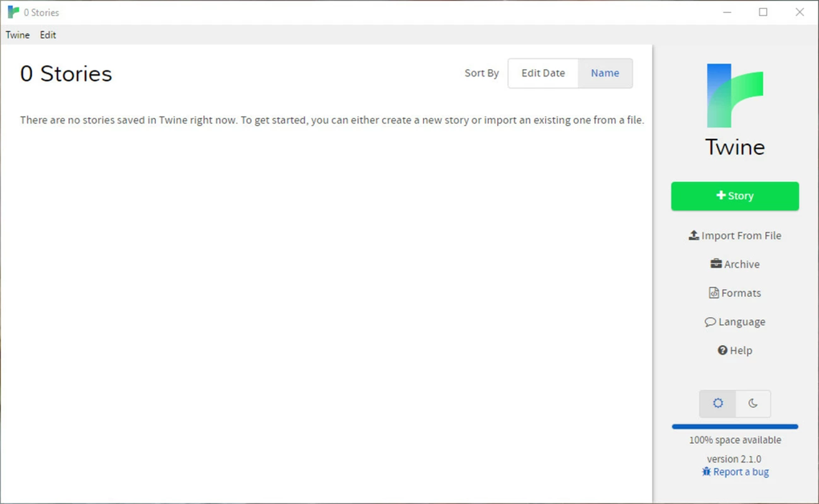Open the Formats dialog

(735, 293)
